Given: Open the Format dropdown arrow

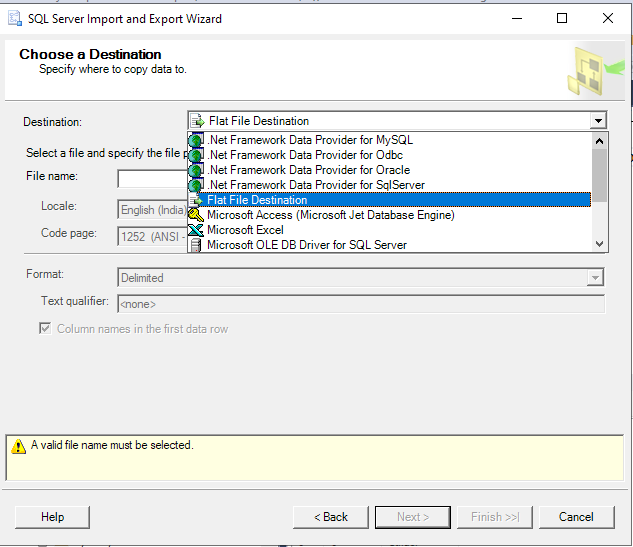Looking at the screenshot, I should (x=595, y=278).
